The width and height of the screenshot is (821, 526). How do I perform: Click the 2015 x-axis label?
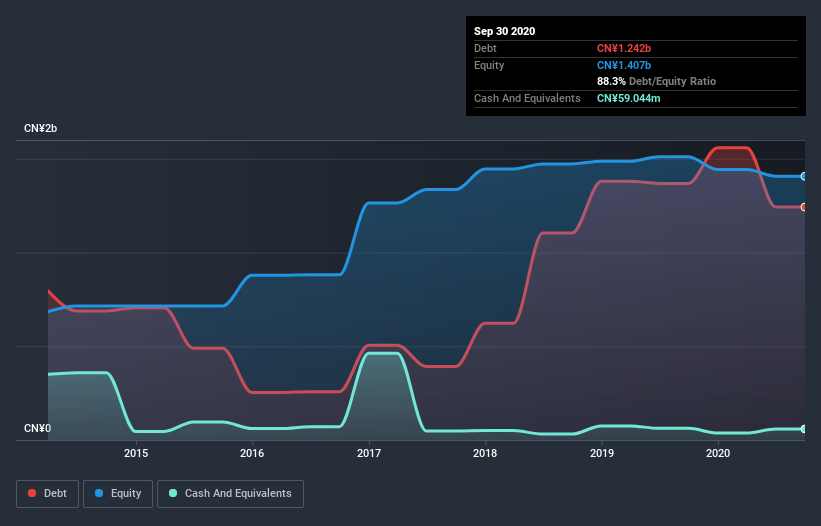coord(136,453)
